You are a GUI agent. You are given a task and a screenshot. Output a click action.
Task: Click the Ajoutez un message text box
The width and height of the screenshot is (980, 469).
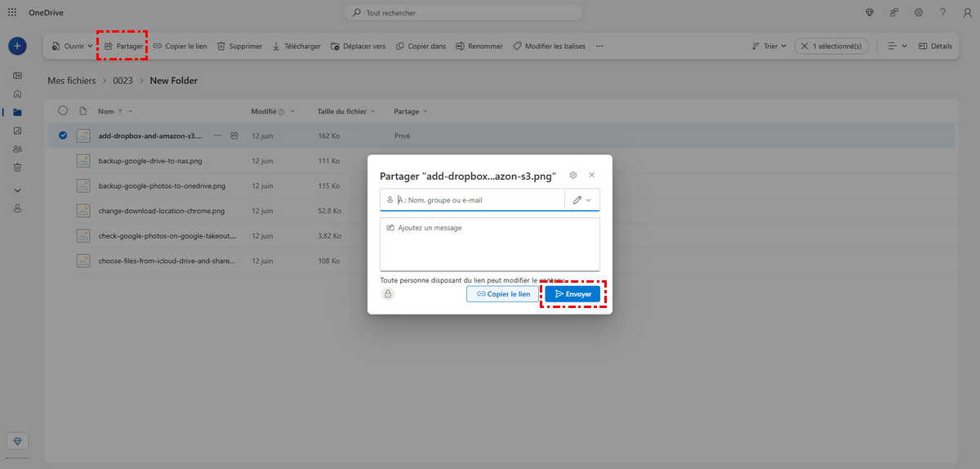pos(490,243)
